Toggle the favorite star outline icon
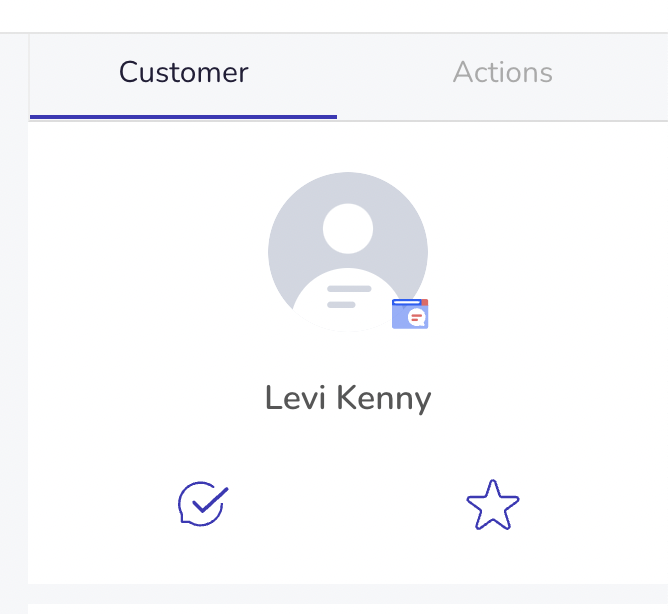Image resolution: width=668 pixels, height=614 pixels. 493,505
